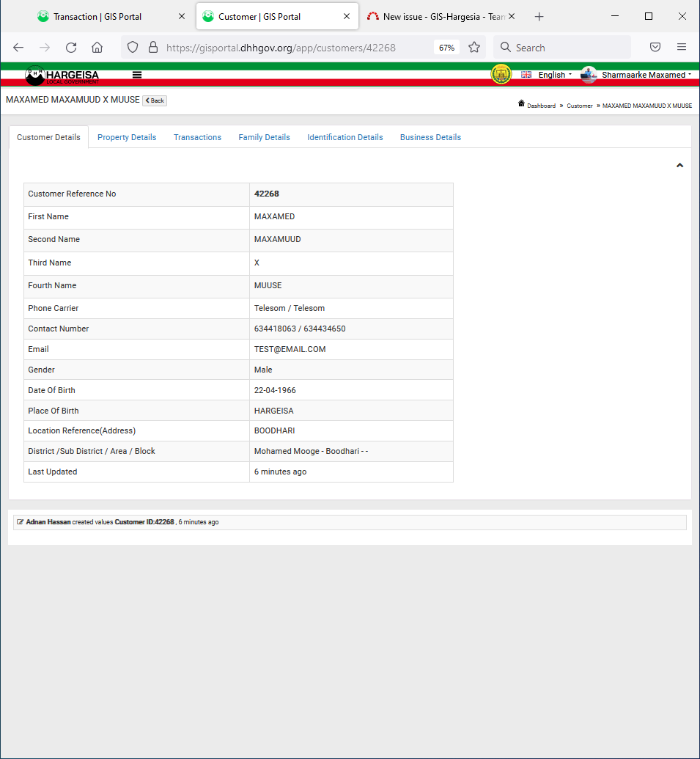Close the Transaction GIS Portal tab
Viewport: 700px width, 759px height.
click(181, 16)
